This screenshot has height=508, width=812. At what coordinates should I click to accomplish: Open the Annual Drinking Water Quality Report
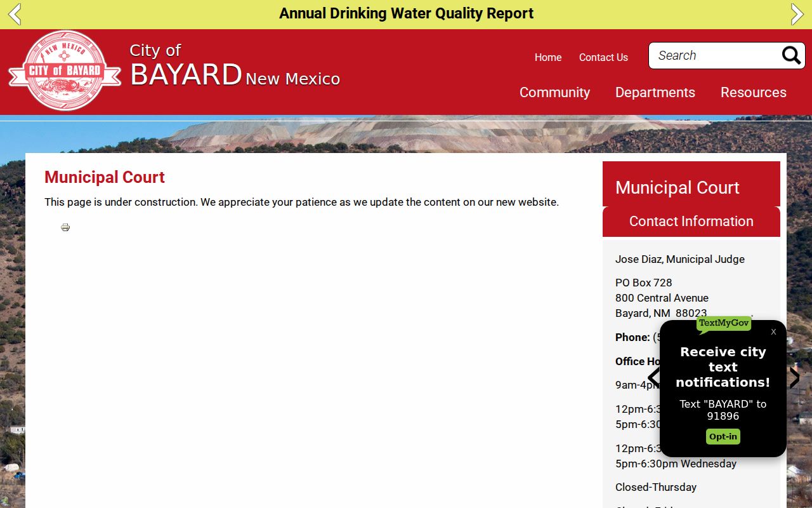click(406, 13)
